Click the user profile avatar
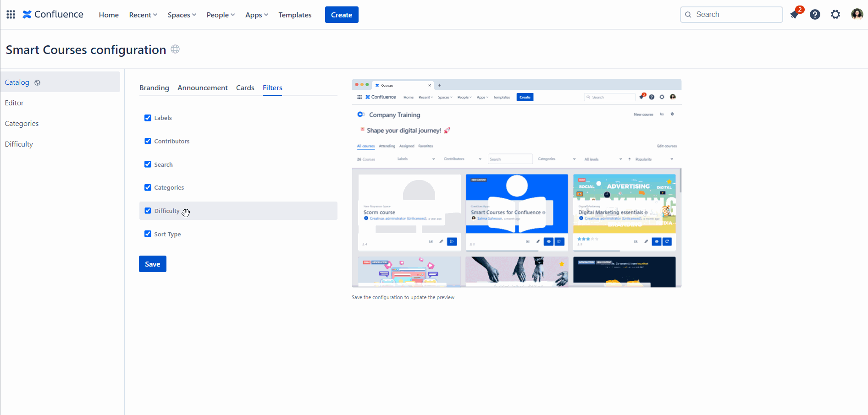Image resolution: width=868 pixels, height=415 pixels. point(857,15)
